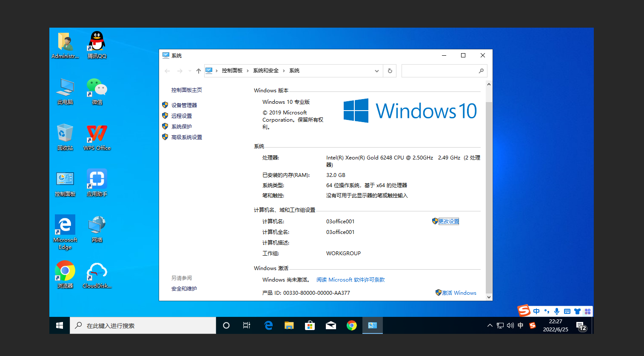Open 阅读 Microsoft 软件许可条款 link
644x356 pixels.
[x=350, y=280]
